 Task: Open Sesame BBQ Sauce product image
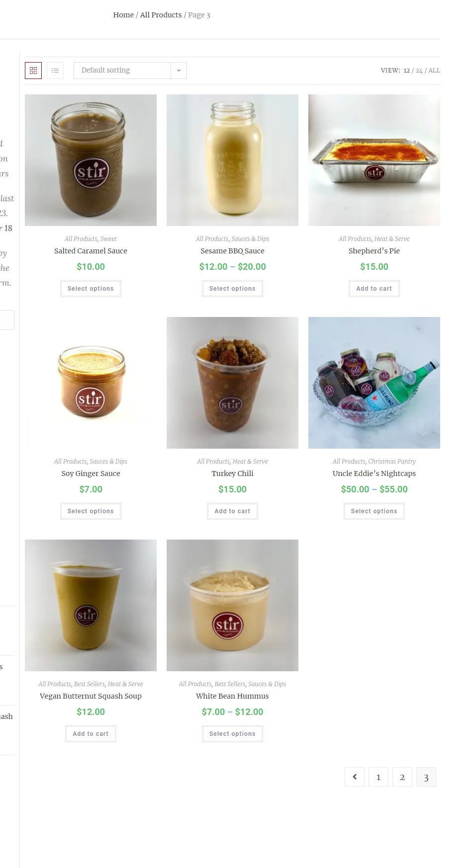coord(232,160)
